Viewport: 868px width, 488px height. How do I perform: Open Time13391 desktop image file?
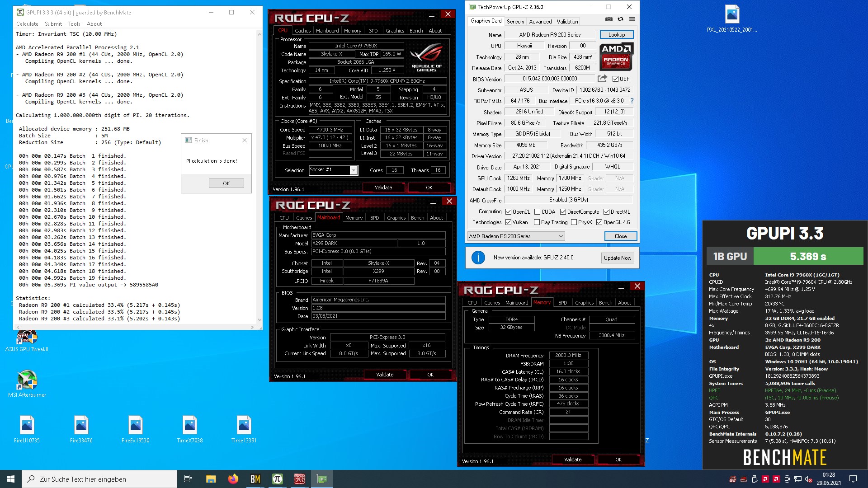pos(244,429)
